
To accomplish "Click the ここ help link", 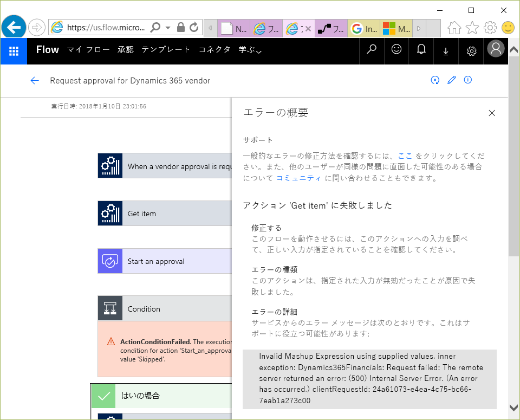I will click(405, 156).
